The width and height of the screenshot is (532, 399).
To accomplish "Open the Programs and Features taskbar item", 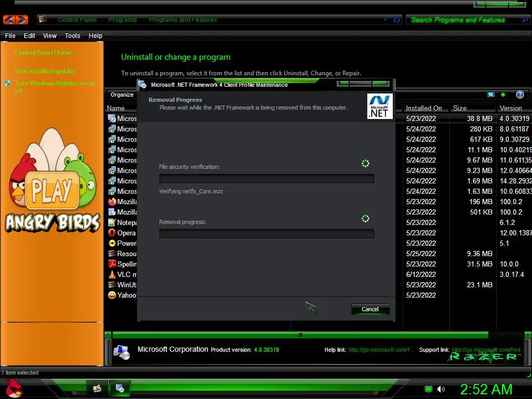I will point(120,389).
